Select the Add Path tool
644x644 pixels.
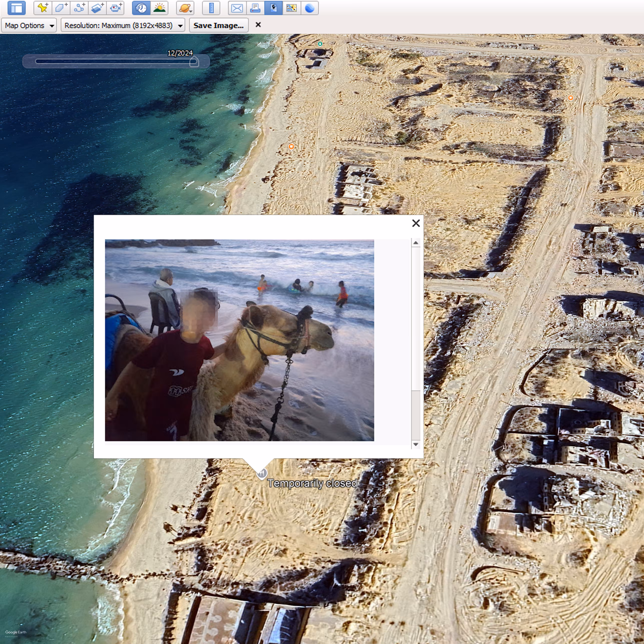click(x=79, y=8)
